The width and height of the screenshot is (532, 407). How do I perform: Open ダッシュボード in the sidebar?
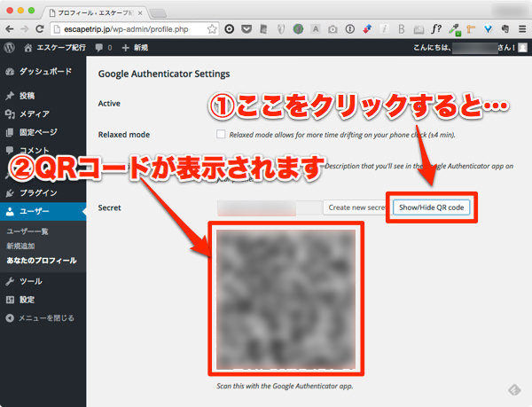(x=43, y=72)
